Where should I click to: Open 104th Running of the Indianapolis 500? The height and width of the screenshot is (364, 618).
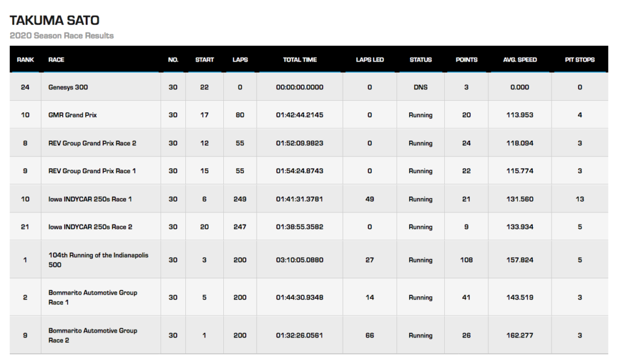coord(98,260)
